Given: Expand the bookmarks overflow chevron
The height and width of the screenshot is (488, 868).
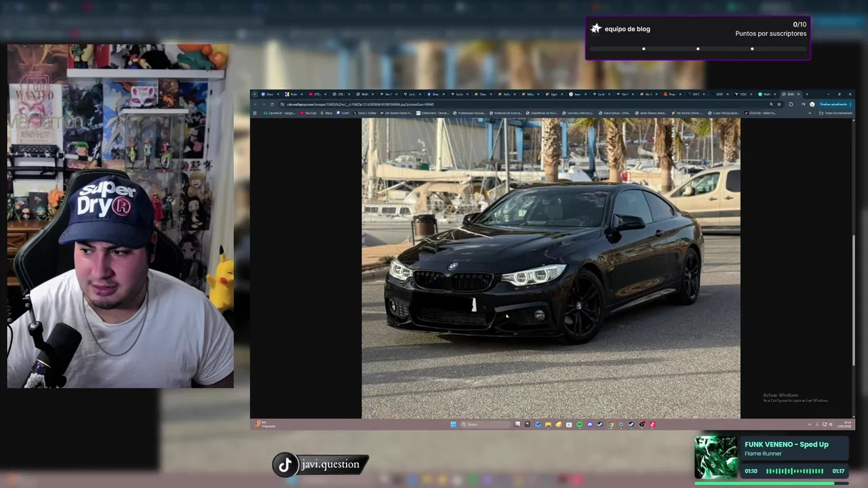Looking at the screenshot, I should (810, 113).
